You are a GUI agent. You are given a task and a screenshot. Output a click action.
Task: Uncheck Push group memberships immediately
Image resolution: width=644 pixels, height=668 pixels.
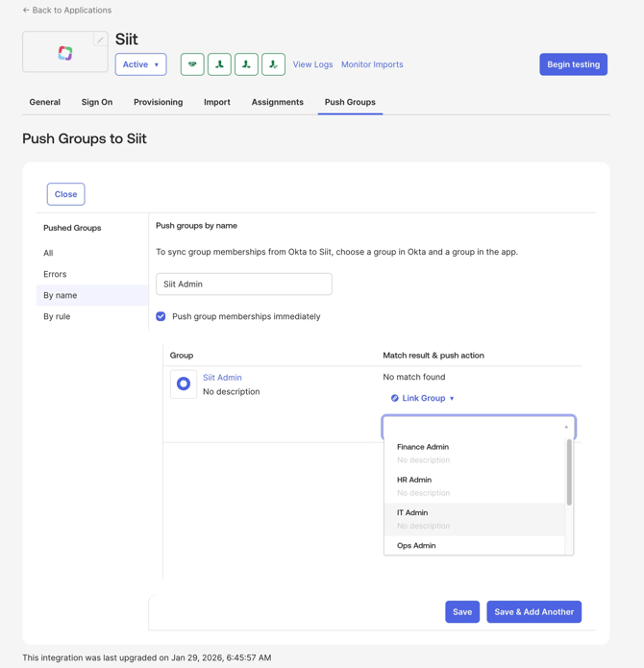(x=161, y=316)
